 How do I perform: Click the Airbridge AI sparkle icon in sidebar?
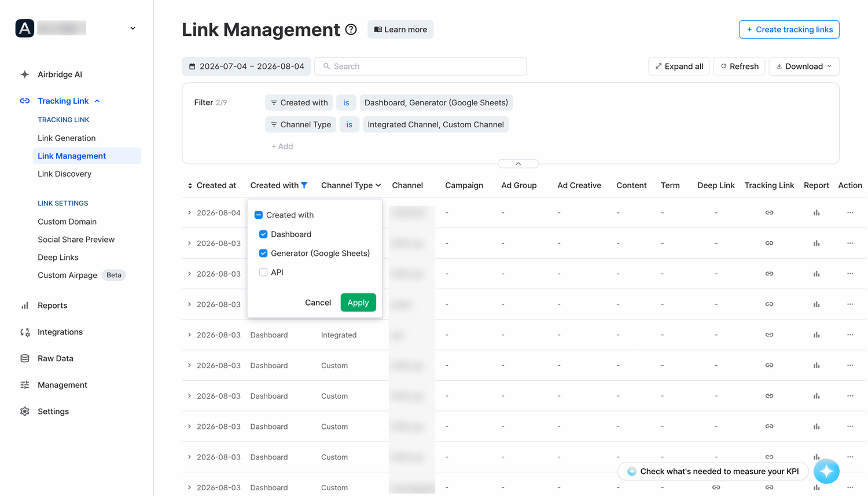pos(25,74)
